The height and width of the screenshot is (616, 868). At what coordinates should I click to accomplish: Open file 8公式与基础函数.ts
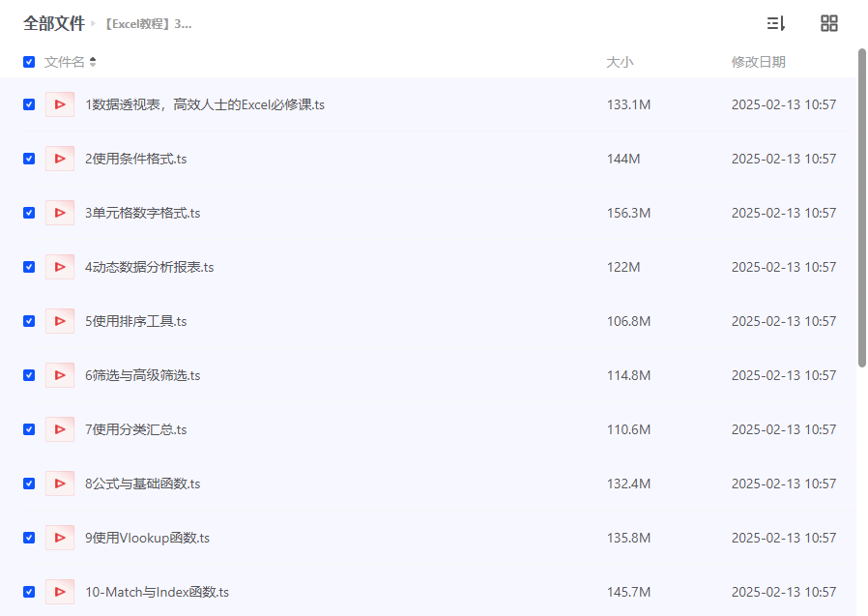tap(142, 484)
